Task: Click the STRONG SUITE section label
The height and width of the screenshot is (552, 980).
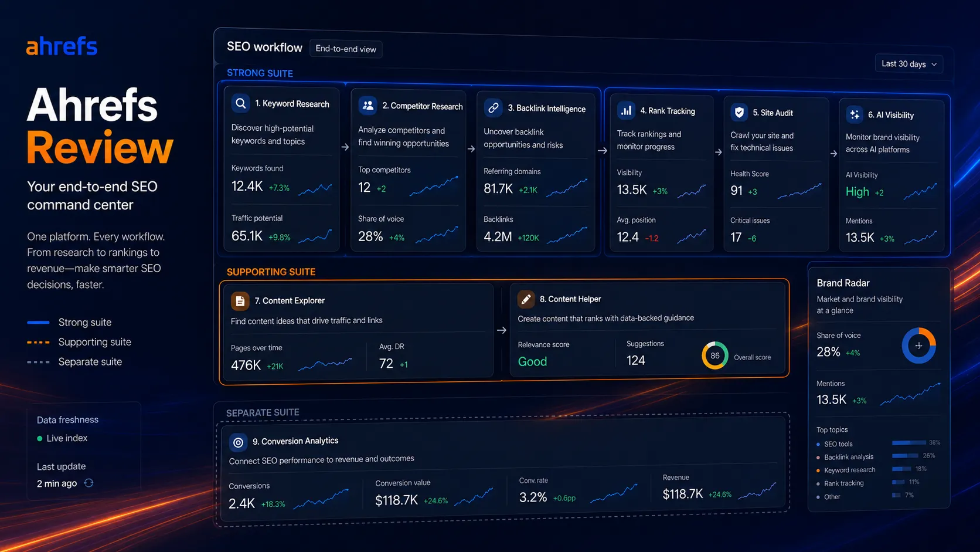Action: pos(260,73)
